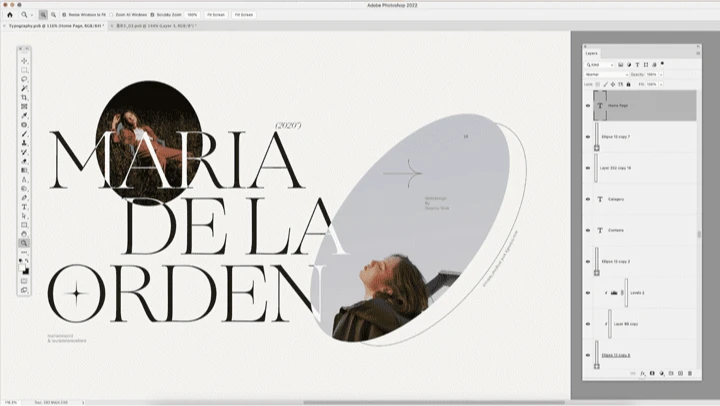Select the Rectangular Marquee tool
The height and width of the screenshot is (406, 720).
point(24,70)
